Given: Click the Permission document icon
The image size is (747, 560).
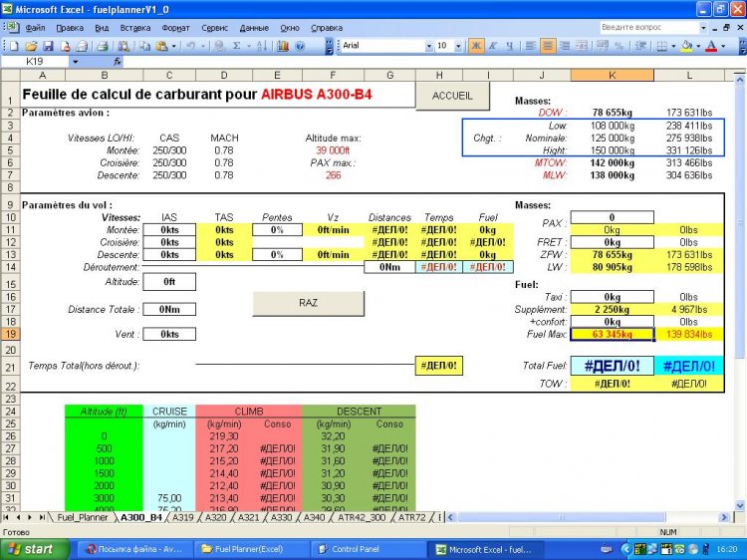Looking at the screenshot, I should (66, 46).
